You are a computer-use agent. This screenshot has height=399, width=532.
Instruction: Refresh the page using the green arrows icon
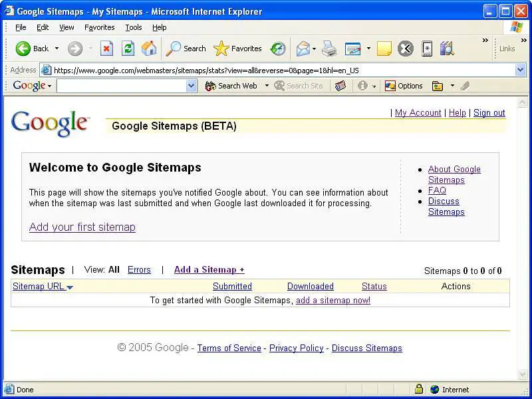128,49
